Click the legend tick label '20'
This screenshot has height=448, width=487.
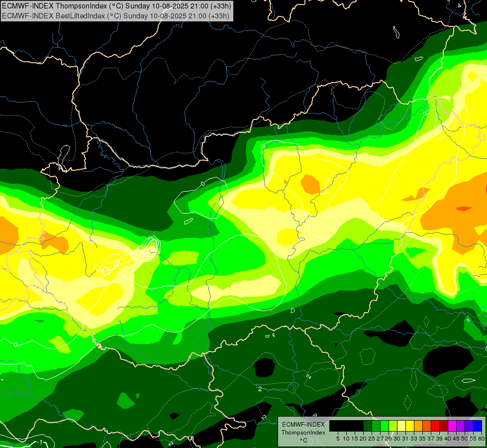click(363, 439)
